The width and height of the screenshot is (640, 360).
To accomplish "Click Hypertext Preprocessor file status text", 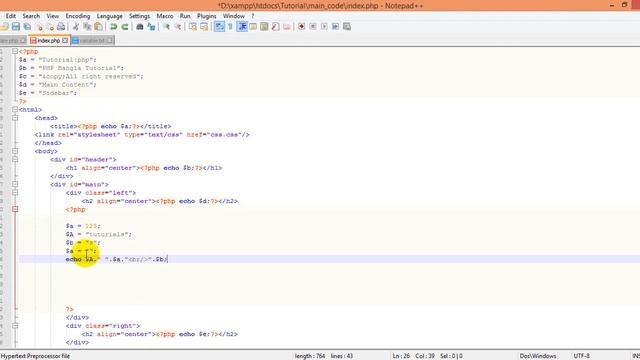I will [35, 356].
